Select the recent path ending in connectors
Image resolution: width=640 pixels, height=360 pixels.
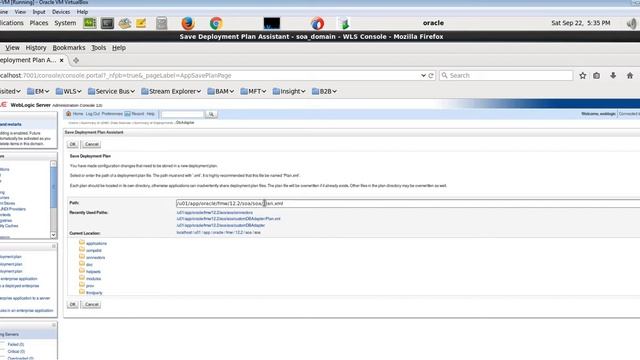[215, 212]
